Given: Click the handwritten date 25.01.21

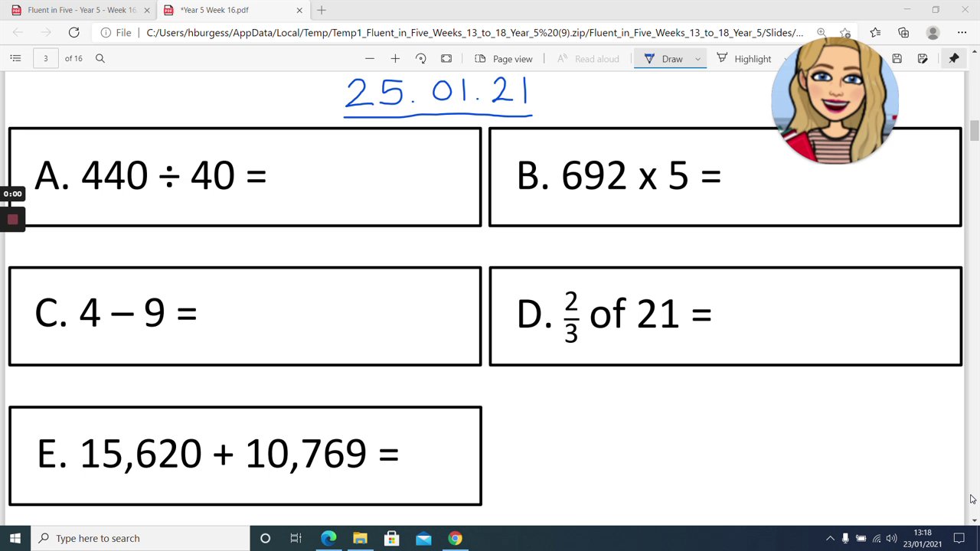Looking at the screenshot, I should tap(437, 96).
